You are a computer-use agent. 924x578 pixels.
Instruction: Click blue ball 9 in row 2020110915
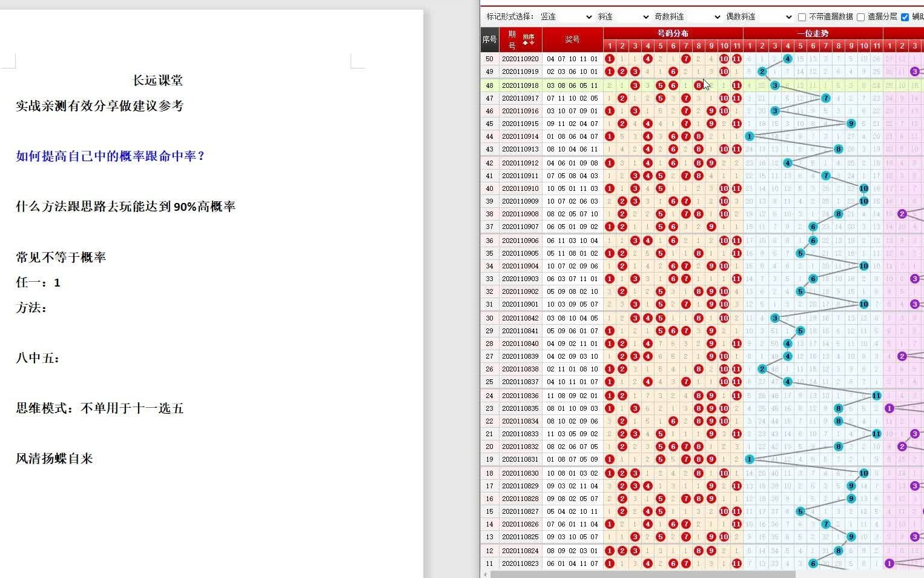click(851, 124)
